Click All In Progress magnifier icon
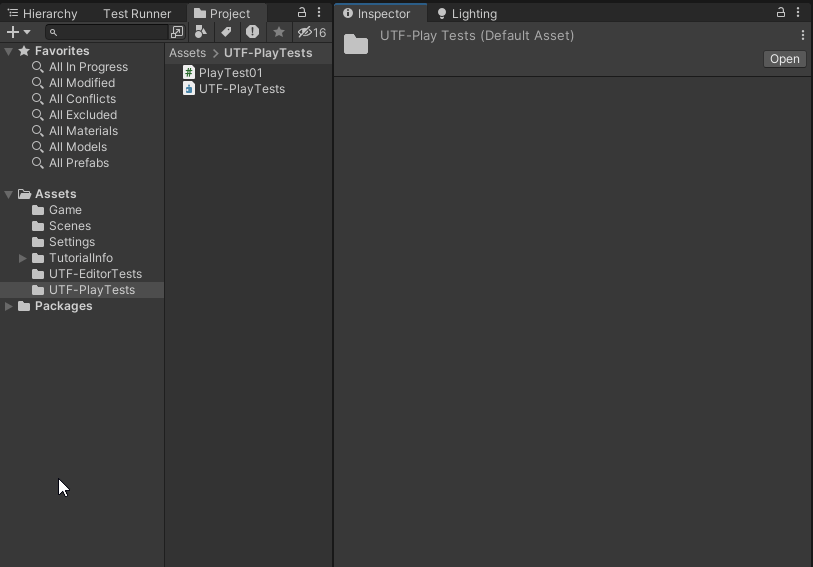This screenshot has height=567, width=813. click(x=37, y=67)
